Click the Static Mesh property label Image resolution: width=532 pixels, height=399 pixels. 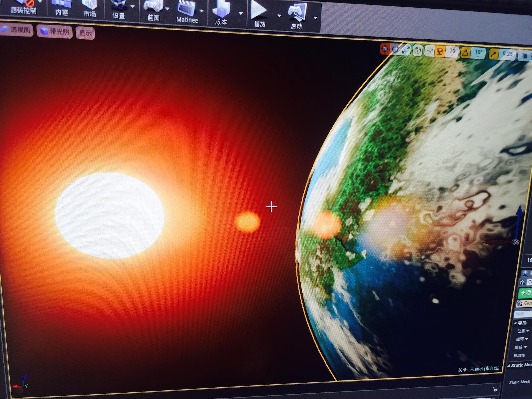(520, 382)
